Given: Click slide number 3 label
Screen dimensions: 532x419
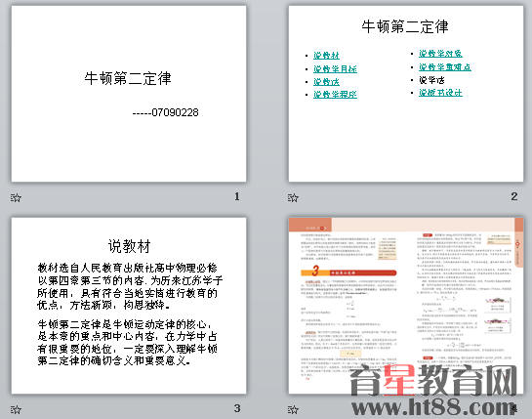Looking at the screenshot, I should point(237,408).
